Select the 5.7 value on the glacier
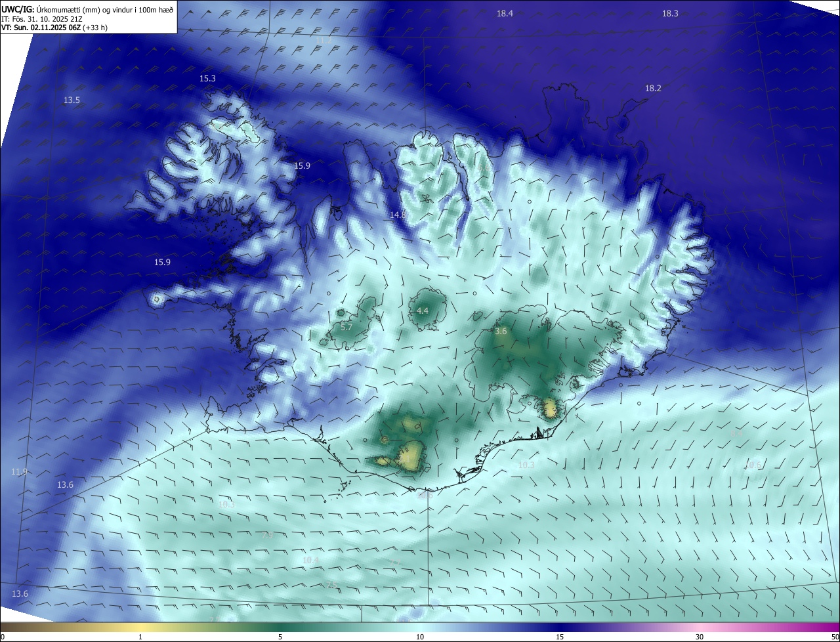This screenshot has width=840, height=642. [x=347, y=326]
